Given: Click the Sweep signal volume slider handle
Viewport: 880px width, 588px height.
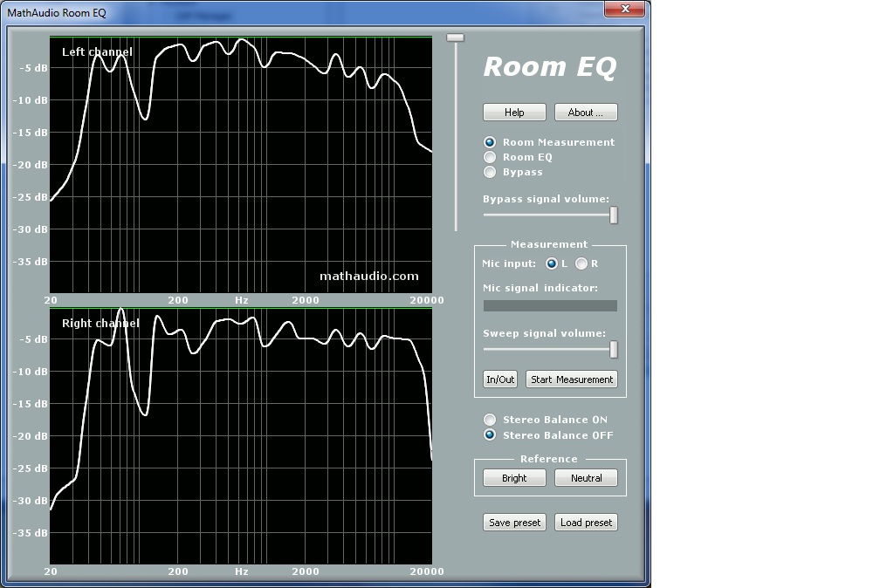Looking at the screenshot, I should pos(614,349).
